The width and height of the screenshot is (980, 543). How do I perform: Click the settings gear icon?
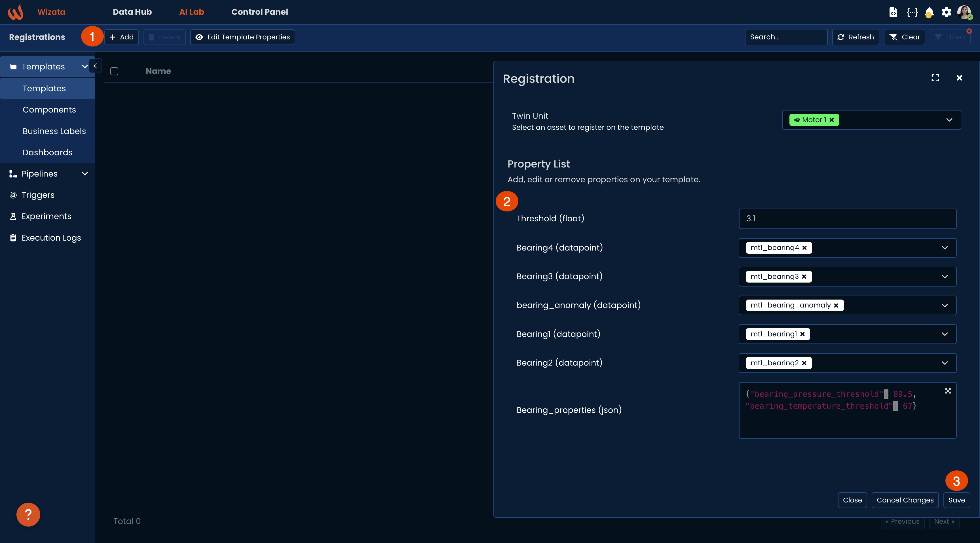coord(947,12)
